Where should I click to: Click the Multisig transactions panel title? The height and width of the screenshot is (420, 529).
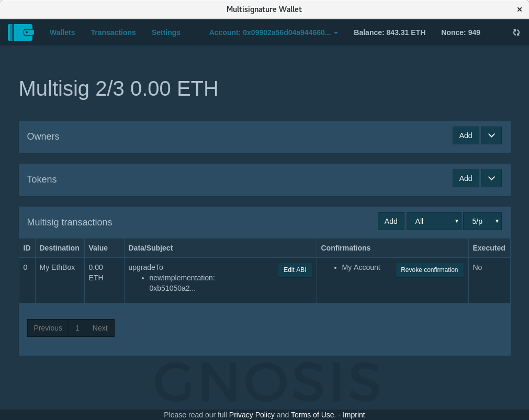(70, 222)
